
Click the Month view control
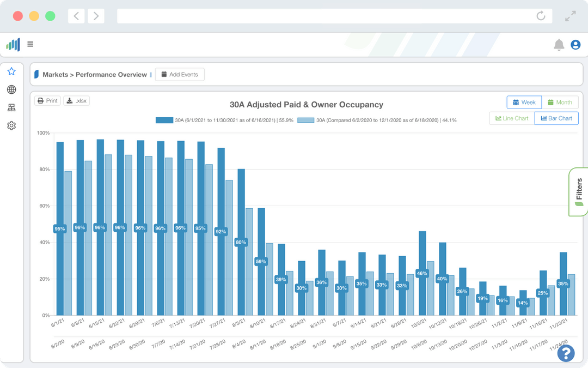coord(560,102)
